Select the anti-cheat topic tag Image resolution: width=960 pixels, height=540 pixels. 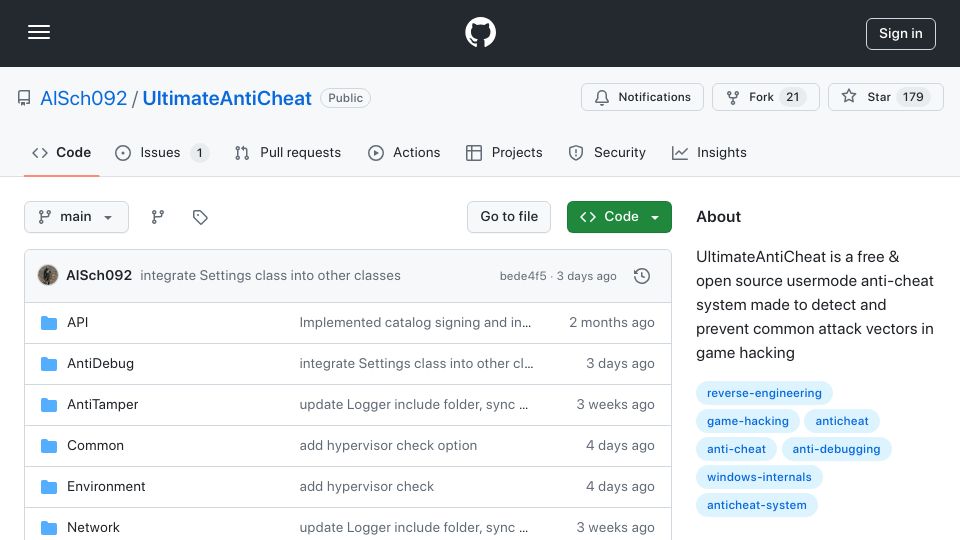[736, 449]
